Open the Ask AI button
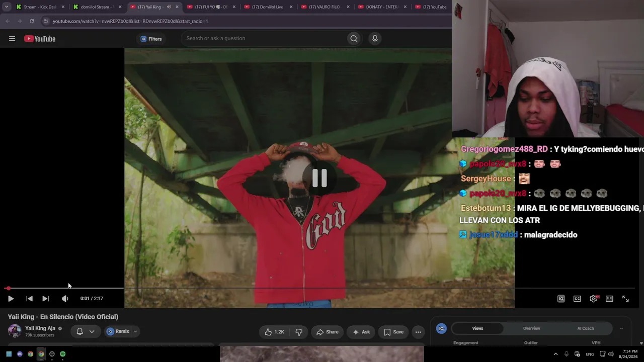Viewport: 644px width, 362px height. [x=361, y=332]
